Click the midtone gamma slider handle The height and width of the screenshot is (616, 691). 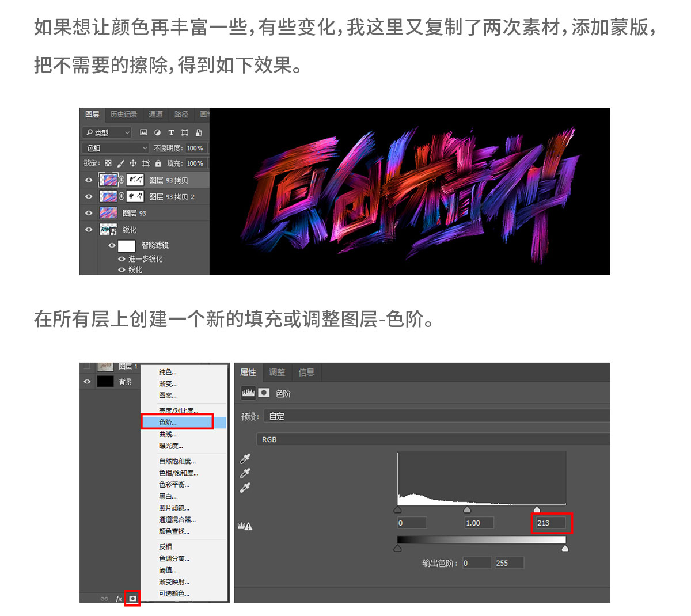tap(467, 509)
